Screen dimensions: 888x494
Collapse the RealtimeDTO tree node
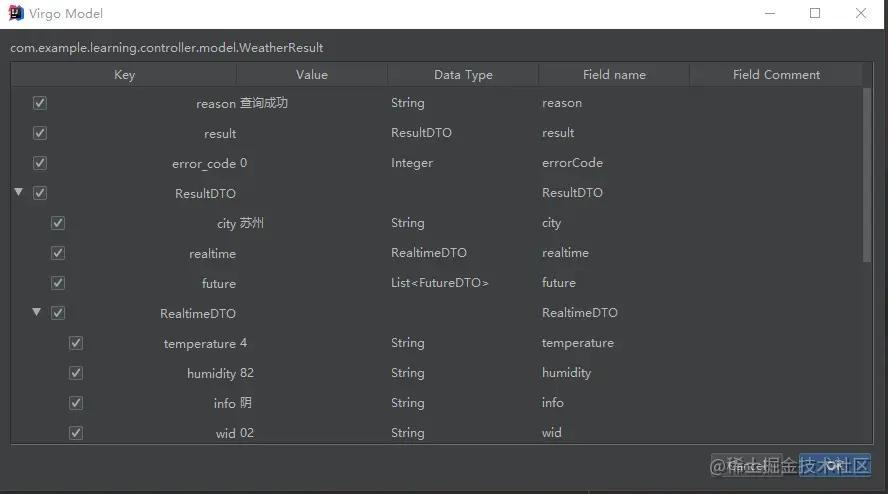36,312
